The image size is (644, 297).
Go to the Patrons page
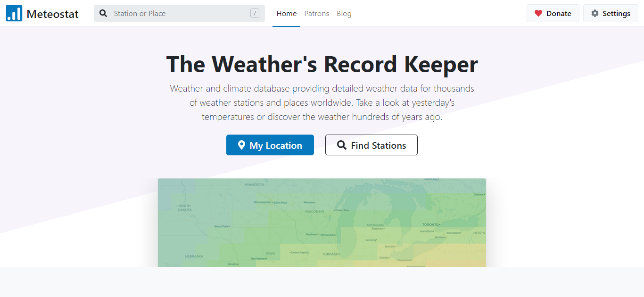click(x=316, y=14)
